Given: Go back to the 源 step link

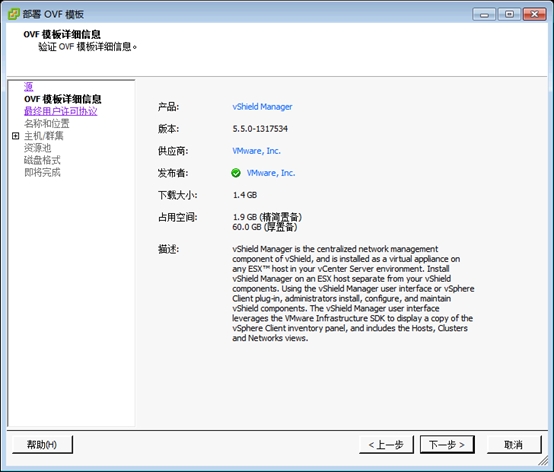Looking at the screenshot, I should (29, 87).
